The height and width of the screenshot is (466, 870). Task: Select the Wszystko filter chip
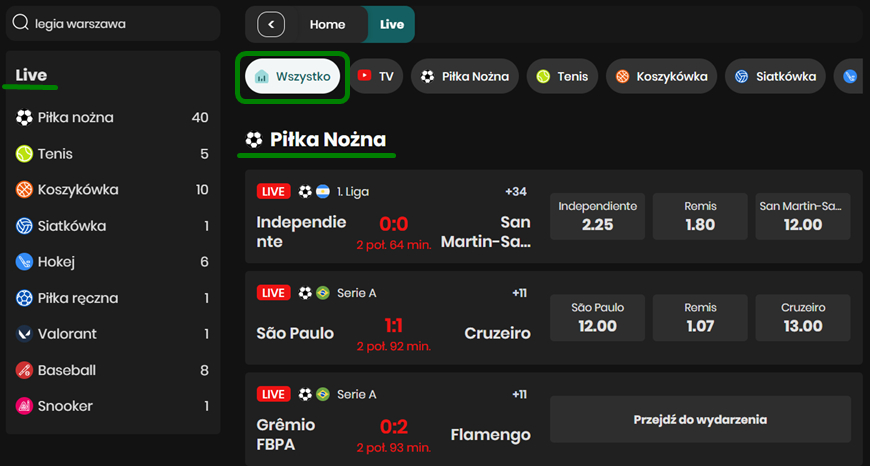click(292, 76)
